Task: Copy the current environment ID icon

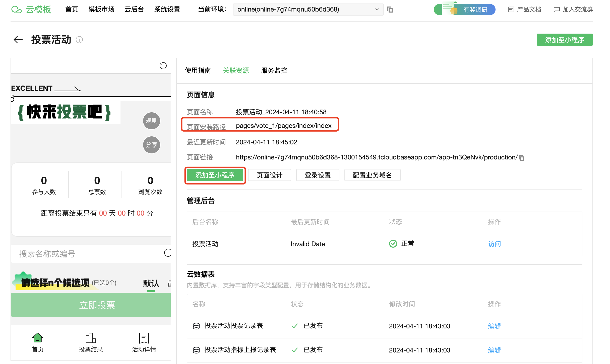Action: click(390, 10)
